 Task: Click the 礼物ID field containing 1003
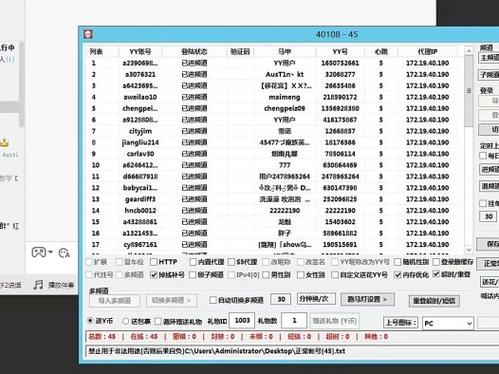(x=242, y=320)
